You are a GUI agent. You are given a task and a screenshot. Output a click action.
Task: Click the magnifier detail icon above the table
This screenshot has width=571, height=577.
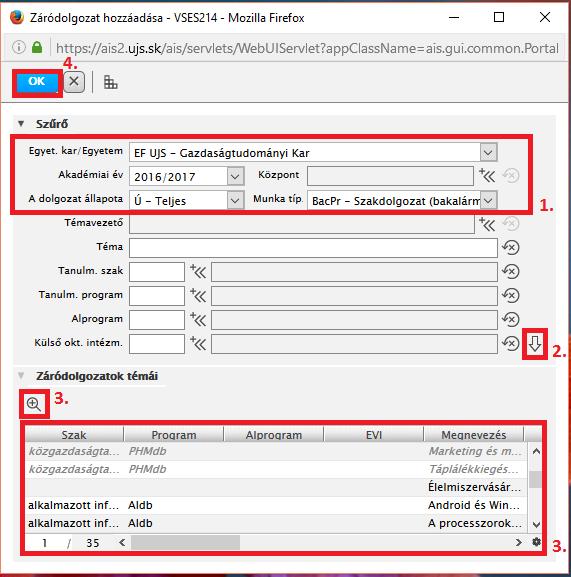coord(34,404)
